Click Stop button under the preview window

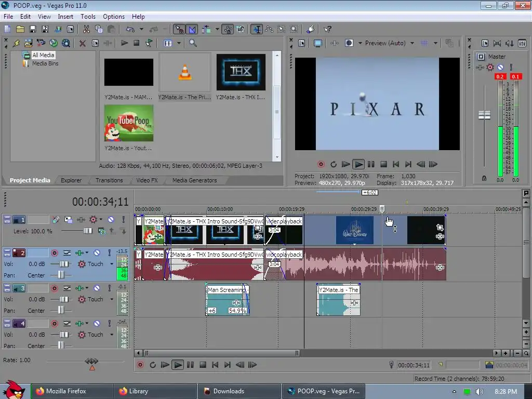[x=383, y=164]
